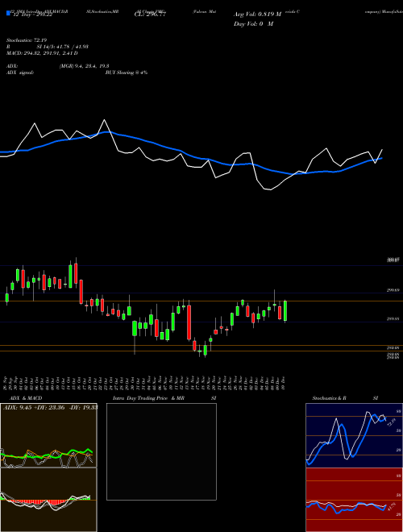The height and width of the screenshot is (532, 403).
Task: Click the 'BUY Slowing @ 4%' ADX signal text
Action: click(x=127, y=73)
